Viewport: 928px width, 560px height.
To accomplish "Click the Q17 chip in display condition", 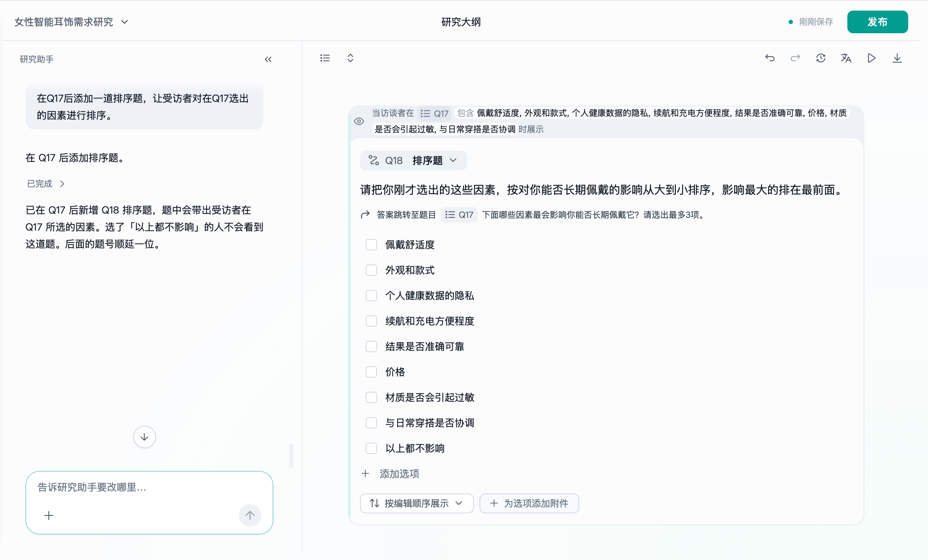I will point(434,113).
